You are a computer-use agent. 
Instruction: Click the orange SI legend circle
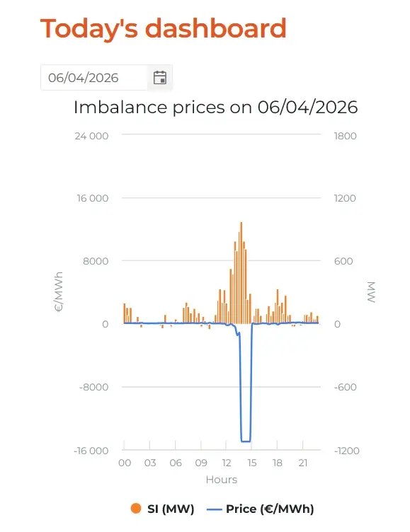coord(136,509)
